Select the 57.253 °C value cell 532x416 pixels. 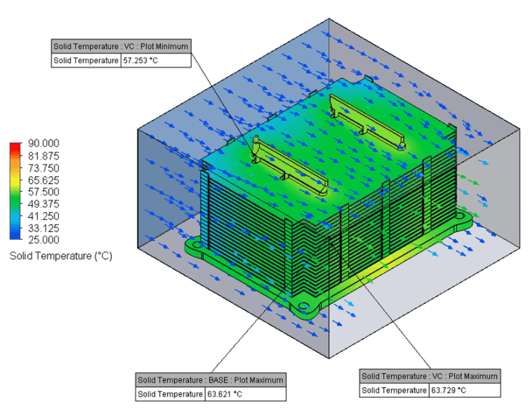click(x=156, y=60)
